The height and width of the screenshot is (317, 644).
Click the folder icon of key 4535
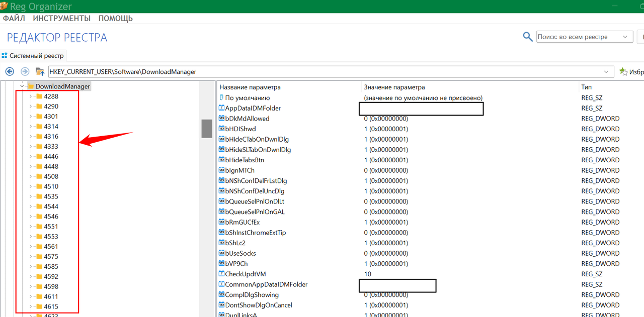tap(39, 196)
